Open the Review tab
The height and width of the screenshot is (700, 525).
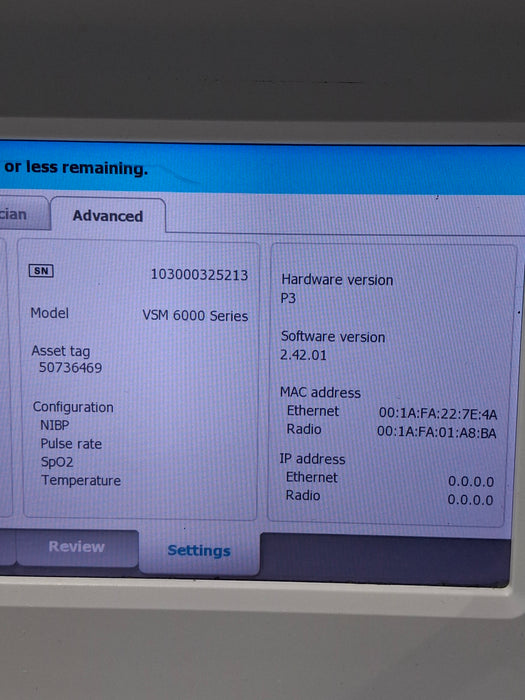pos(77,547)
